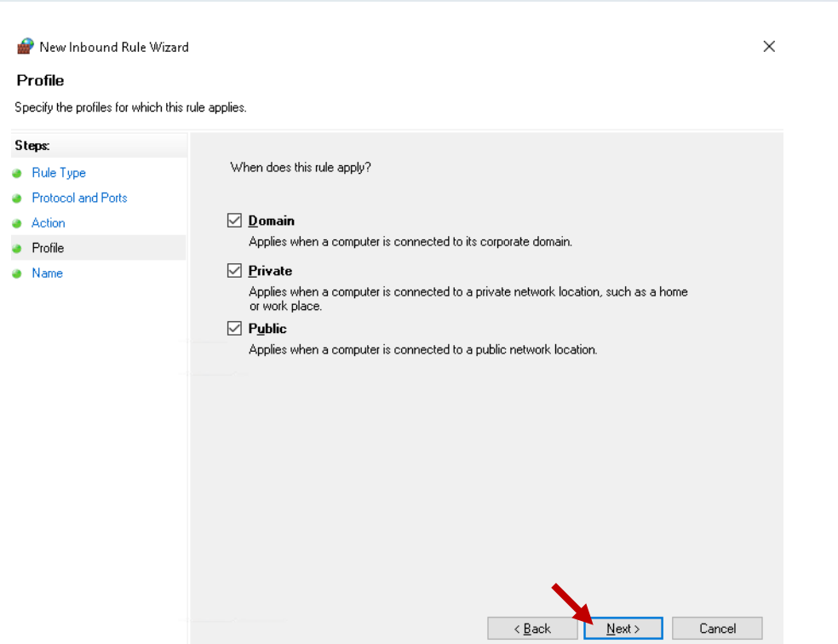Click the firewall wizard icon in the title bar
Viewport: 838px width, 644px height.
click(26, 47)
